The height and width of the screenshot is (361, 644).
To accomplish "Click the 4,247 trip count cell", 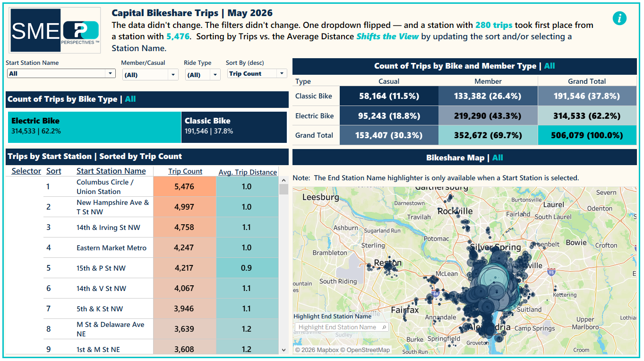I will pyautogui.click(x=185, y=247).
